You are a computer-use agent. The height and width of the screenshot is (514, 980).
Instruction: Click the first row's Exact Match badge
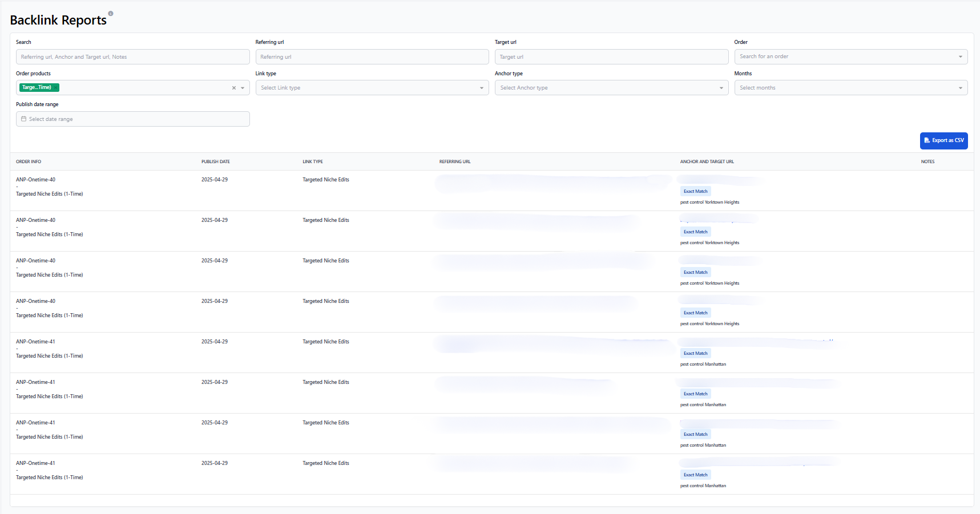tap(695, 192)
